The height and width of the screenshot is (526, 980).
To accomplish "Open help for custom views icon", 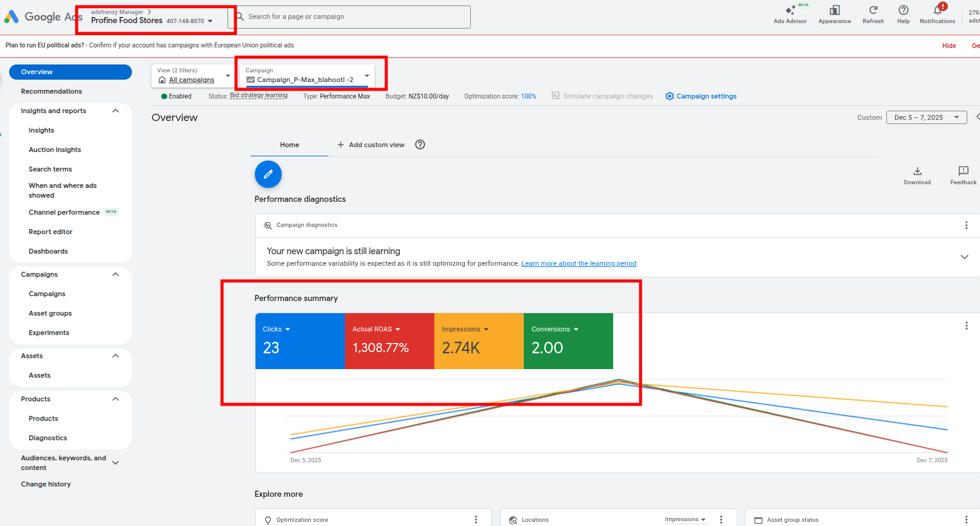I will pyautogui.click(x=420, y=145).
